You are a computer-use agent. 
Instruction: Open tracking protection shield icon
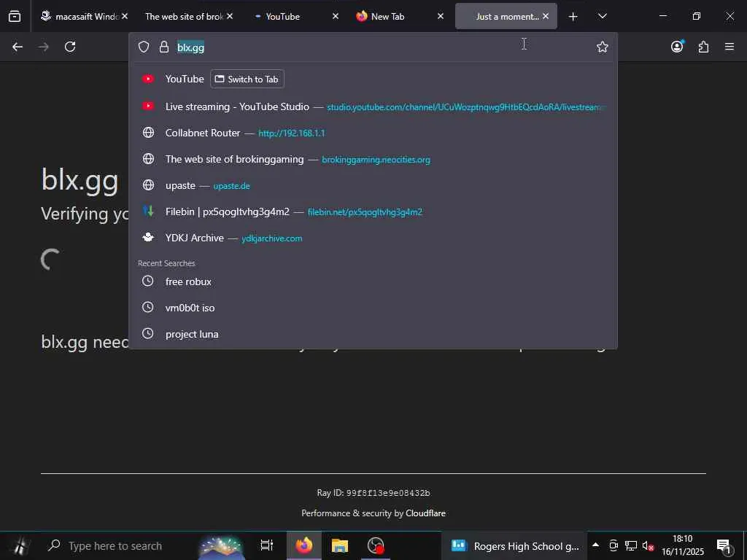pyautogui.click(x=144, y=47)
